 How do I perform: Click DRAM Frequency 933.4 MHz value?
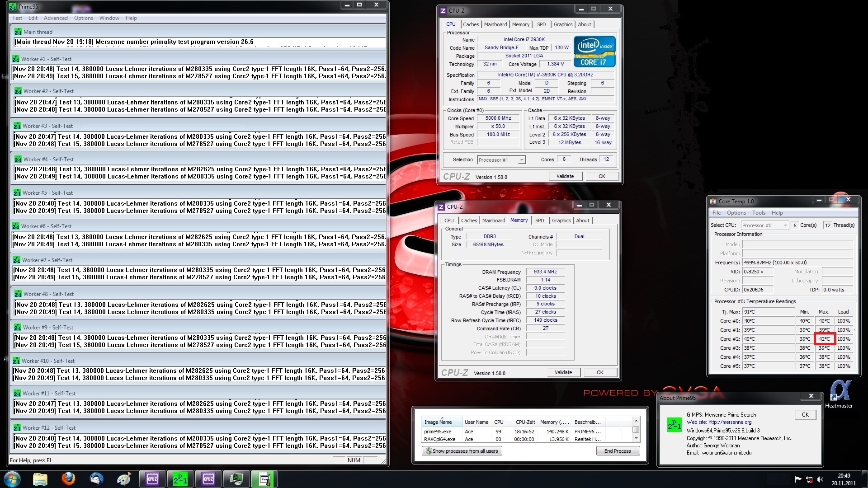coord(545,272)
